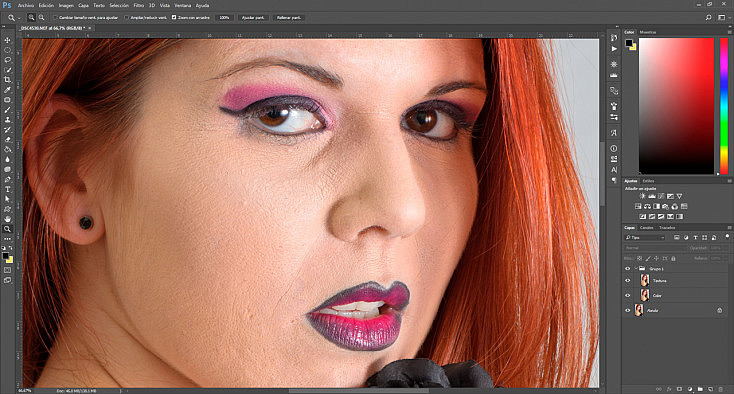Add a Color Balance adjustment

[x=647, y=206]
